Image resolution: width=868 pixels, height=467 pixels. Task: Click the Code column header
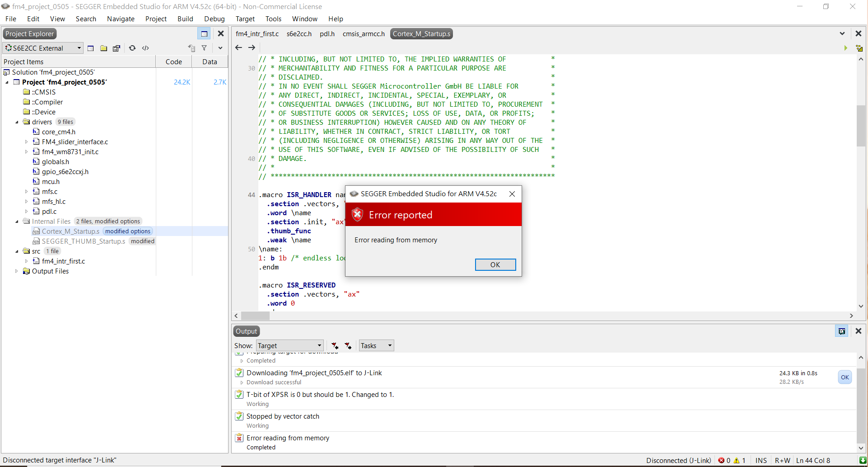pos(174,61)
